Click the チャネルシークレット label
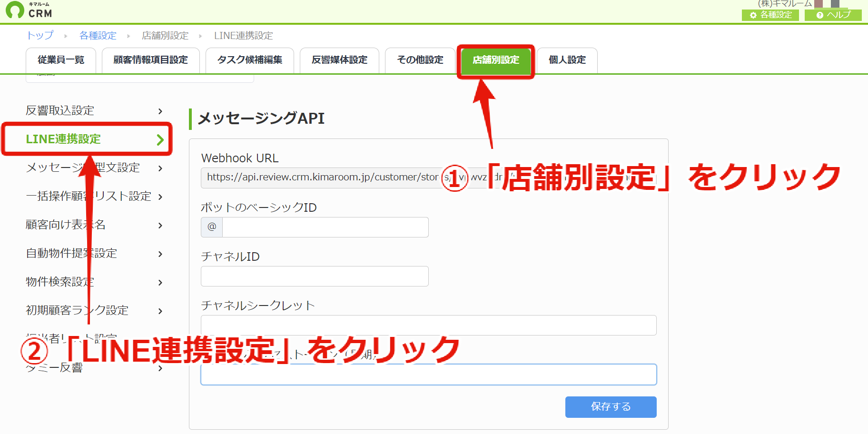This screenshot has height=434, width=868. 258,306
